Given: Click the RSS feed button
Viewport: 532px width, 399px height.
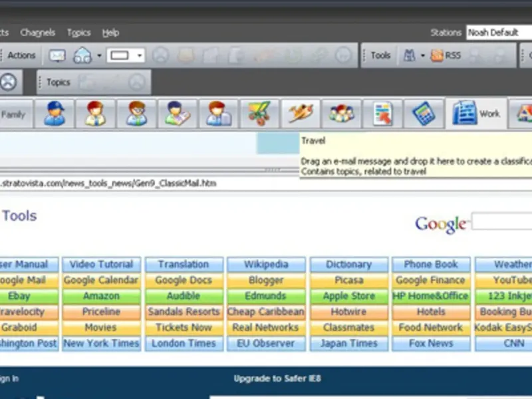Looking at the screenshot, I should point(446,55).
